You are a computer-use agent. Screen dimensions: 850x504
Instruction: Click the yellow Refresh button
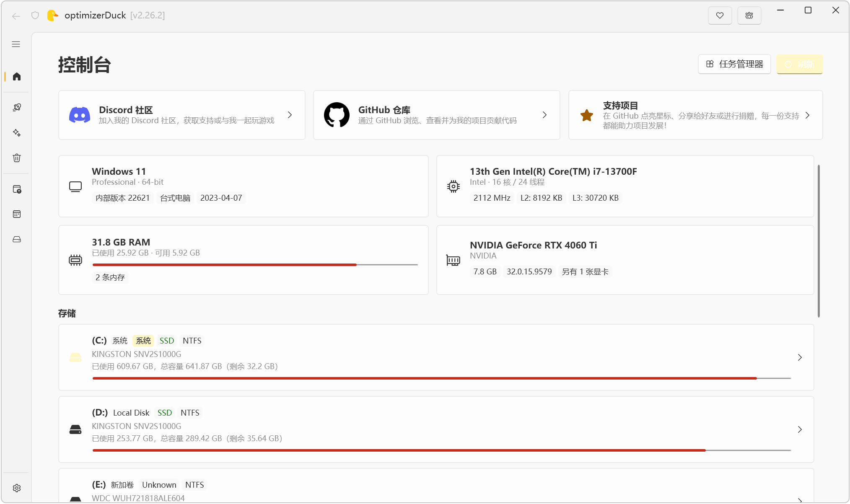(799, 64)
